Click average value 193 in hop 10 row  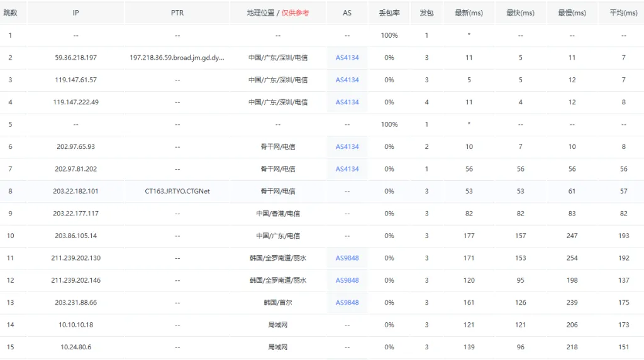pyautogui.click(x=623, y=236)
